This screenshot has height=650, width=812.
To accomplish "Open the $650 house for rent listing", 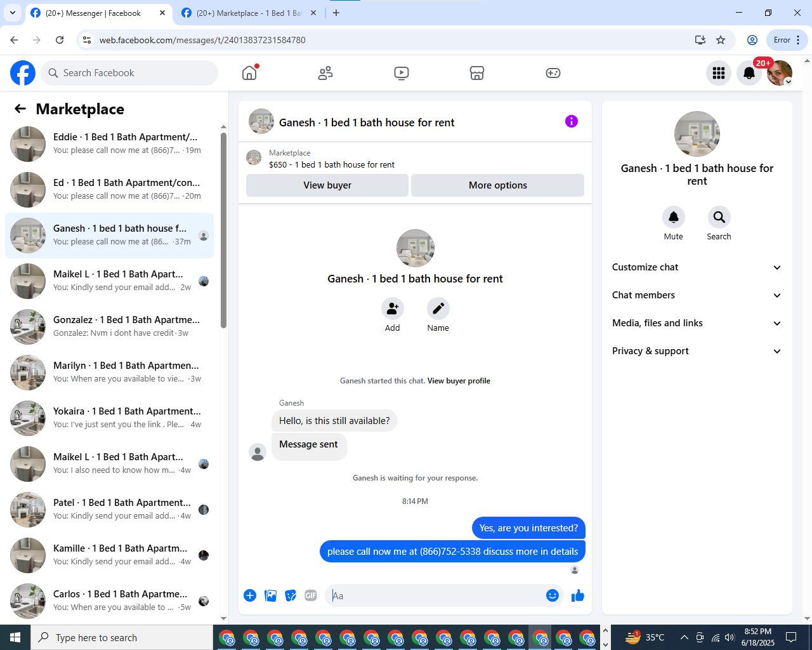I will (x=332, y=164).
